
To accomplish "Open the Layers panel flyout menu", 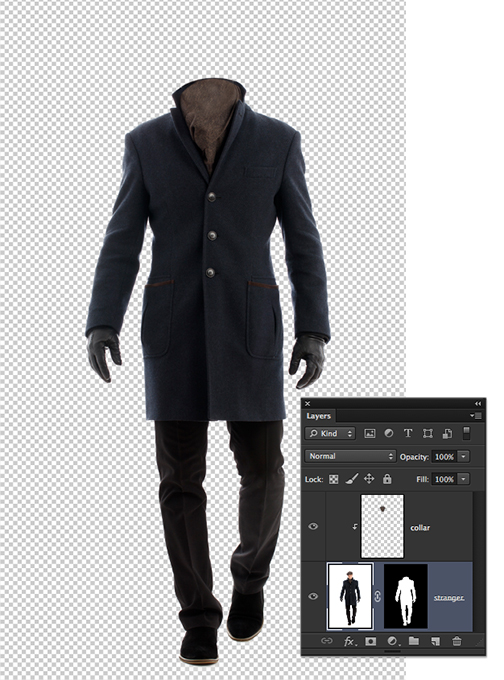I will (x=476, y=415).
